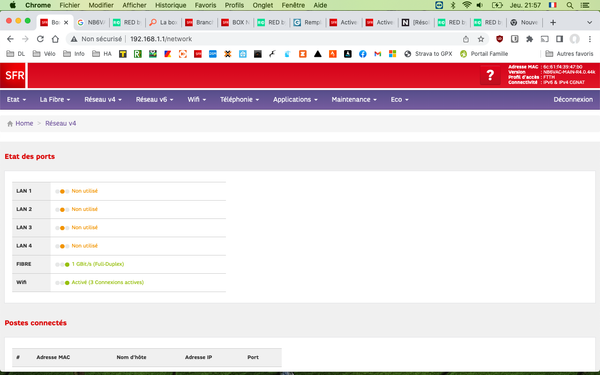Toggle the Chrome side panel icon

point(559,39)
